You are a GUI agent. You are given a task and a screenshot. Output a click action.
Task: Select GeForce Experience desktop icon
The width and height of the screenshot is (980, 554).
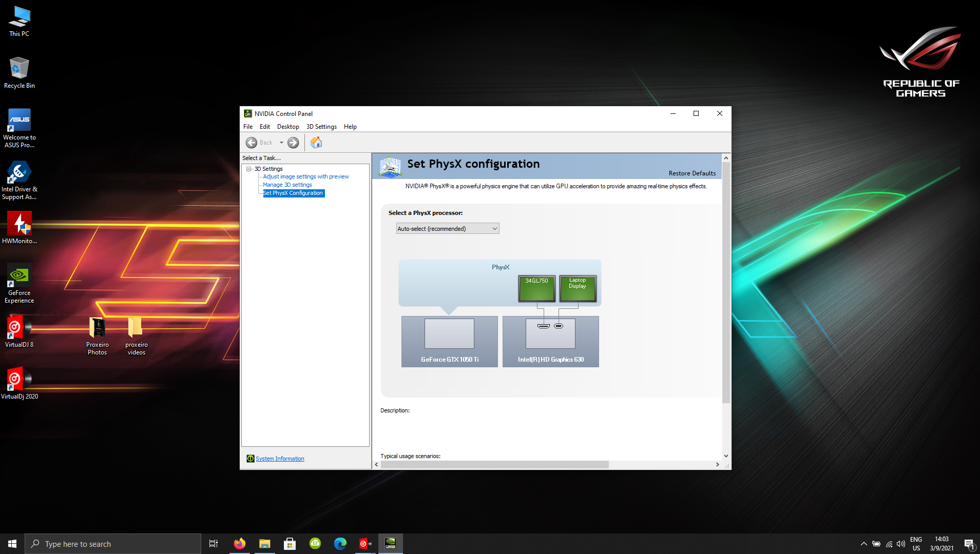point(20,284)
